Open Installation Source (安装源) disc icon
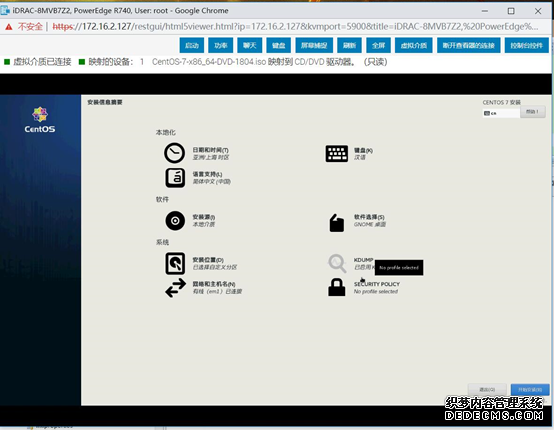The height and width of the screenshot is (430, 554). point(175,220)
